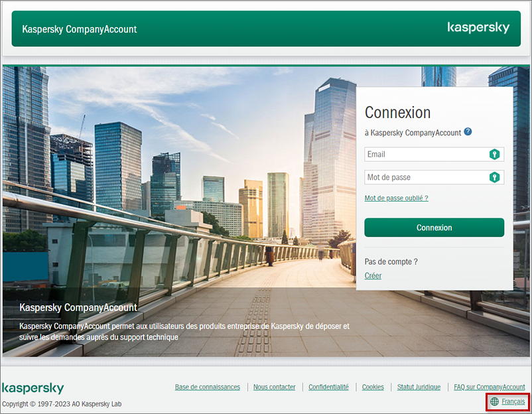
Task: Open Confidentialité link
Action: coord(328,387)
